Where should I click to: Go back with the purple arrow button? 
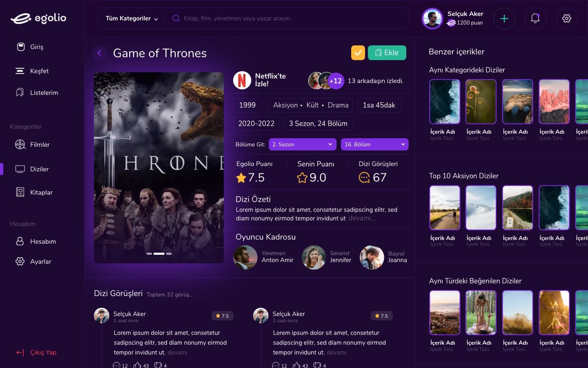(99, 53)
